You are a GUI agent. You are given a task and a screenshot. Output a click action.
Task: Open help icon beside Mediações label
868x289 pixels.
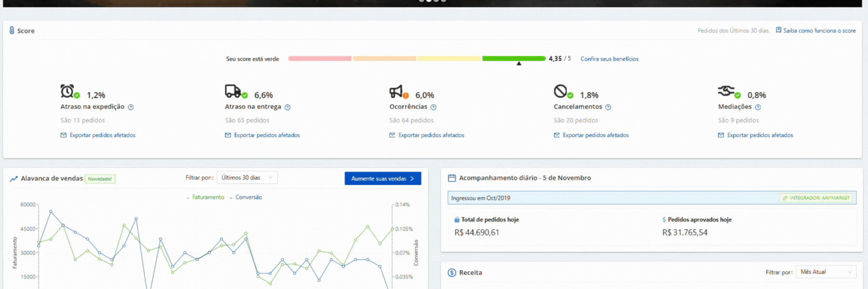[x=758, y=107]
